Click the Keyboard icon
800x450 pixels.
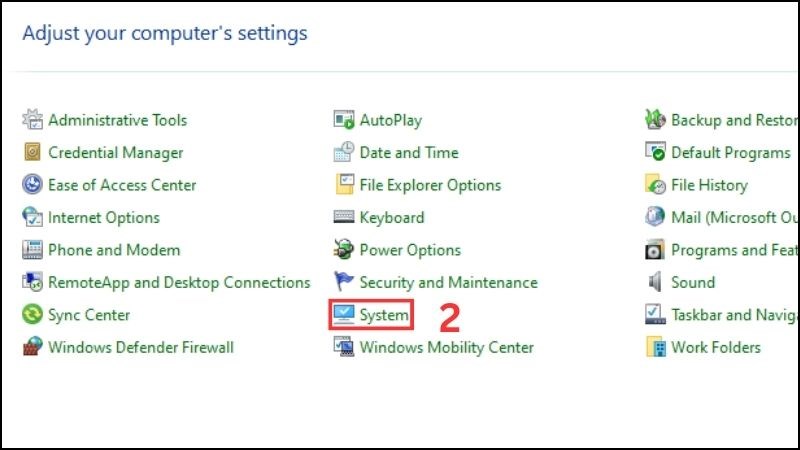(344, 217)
